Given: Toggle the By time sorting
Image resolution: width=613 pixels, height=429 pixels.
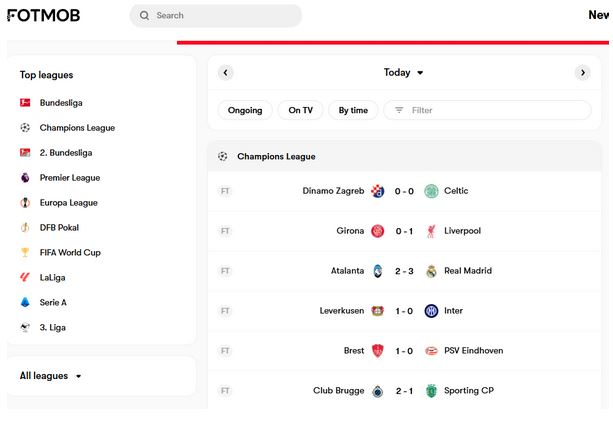Looking at the screenshot, I should coord(353,110).
